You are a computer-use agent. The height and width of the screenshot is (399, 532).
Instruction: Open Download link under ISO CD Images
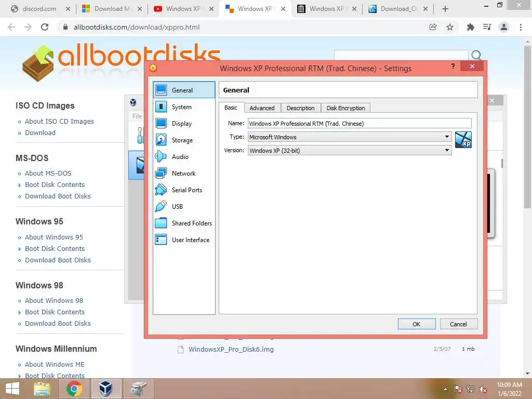tap(40, 132)
